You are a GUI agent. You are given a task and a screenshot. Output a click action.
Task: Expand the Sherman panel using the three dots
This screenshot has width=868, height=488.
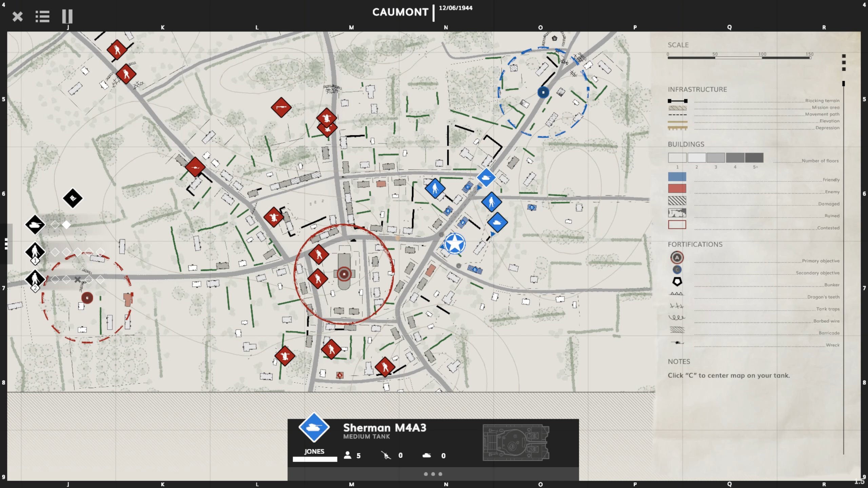pyautogui.click(x=433, y=474)
